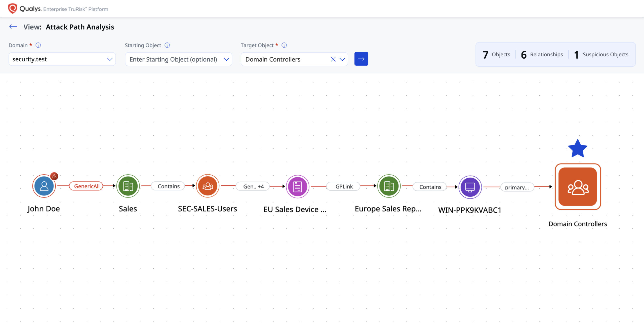
Task: Open the EU Sales Device policy node
Action: [298, 187]
